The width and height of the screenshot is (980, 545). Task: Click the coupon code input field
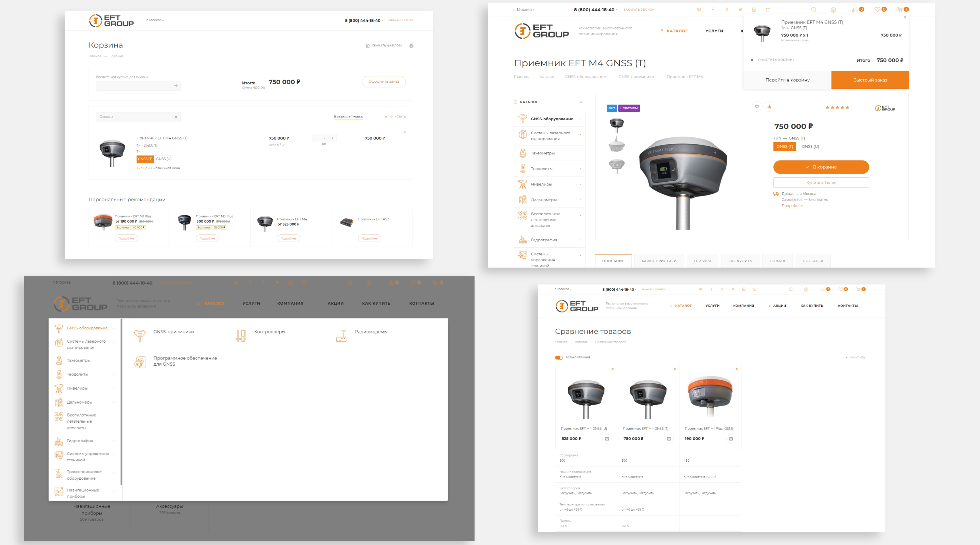click(x=134, y=86)
